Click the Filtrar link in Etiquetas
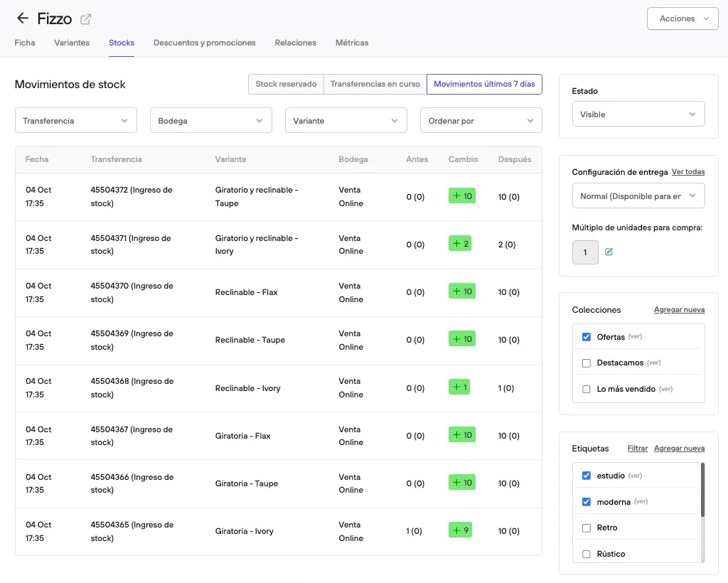Viewport: 728px width, 583px height. point(638,449)
